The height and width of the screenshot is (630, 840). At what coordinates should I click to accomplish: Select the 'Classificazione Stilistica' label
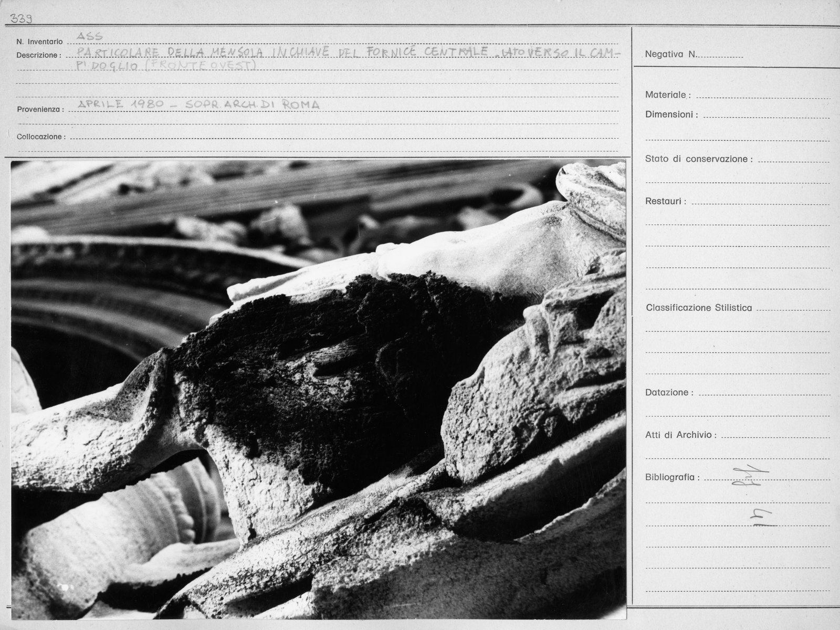tap(699, 308)
